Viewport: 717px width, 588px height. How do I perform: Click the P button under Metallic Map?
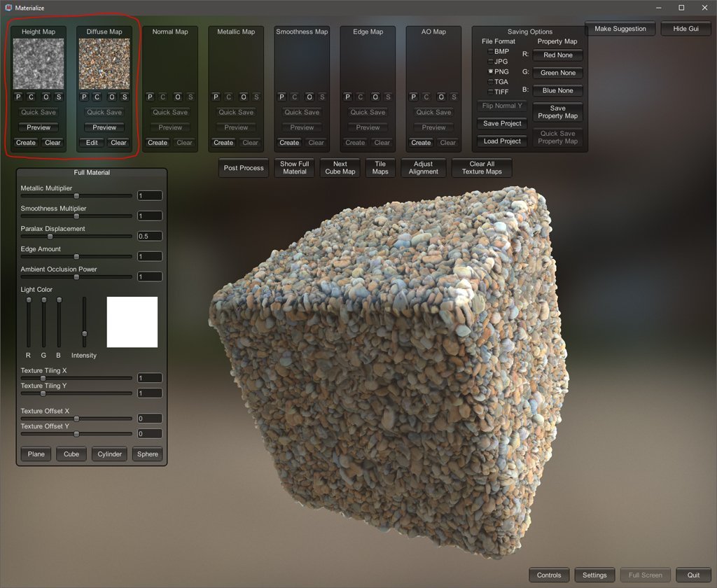click(216, 97)
